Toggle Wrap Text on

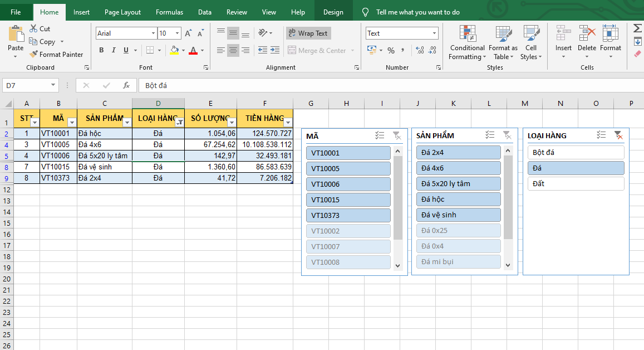308,33
